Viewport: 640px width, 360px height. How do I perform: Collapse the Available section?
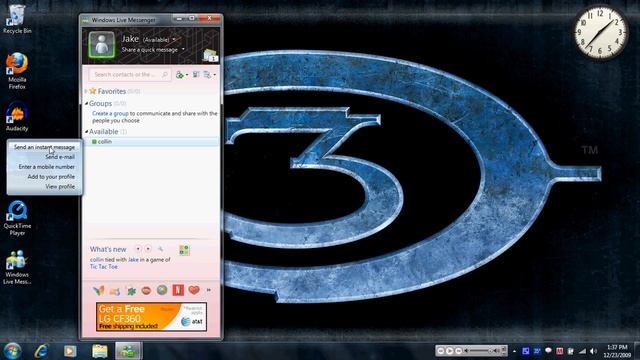(x=87, y=132)
